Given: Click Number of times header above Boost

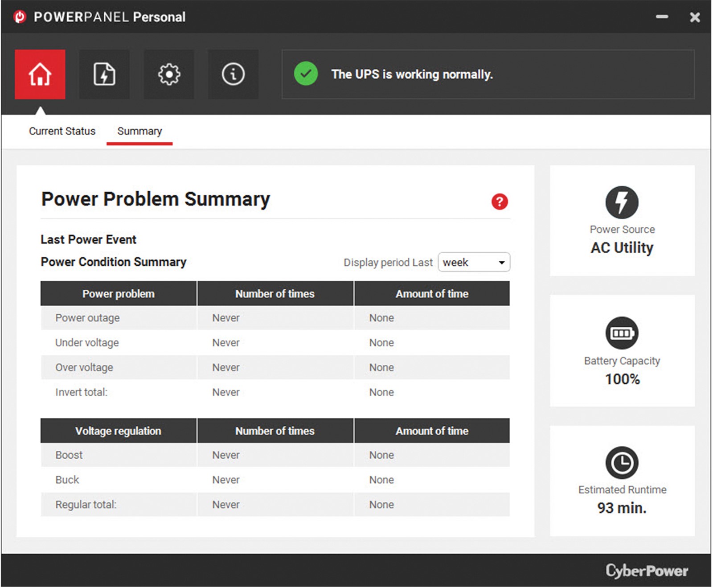Looking at the screenshot, I should pyautogui.click(x=275, y=431).
